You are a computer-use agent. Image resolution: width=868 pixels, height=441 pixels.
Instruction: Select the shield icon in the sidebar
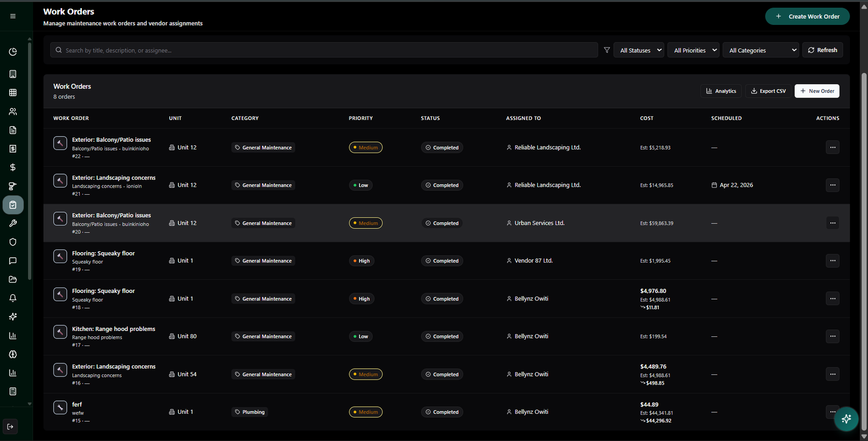pyautogui.click(x=13, y=242)
